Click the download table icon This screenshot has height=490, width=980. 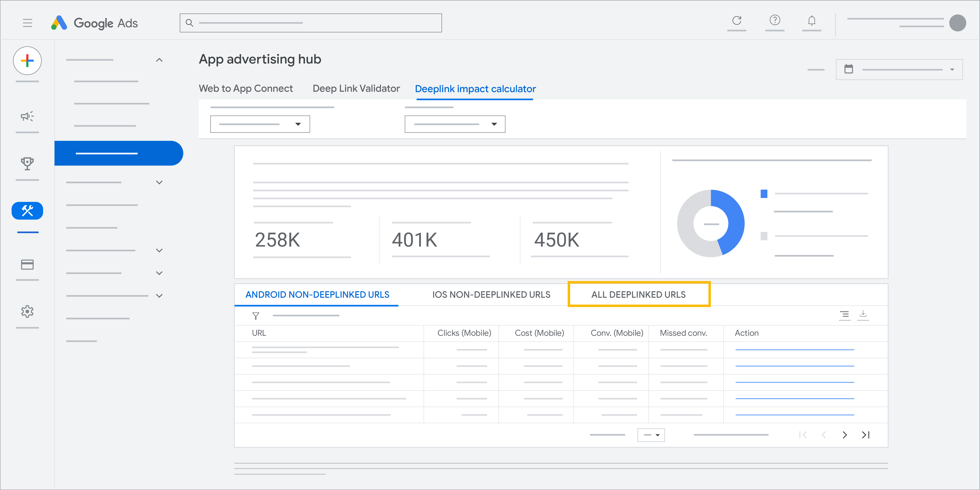863,314
